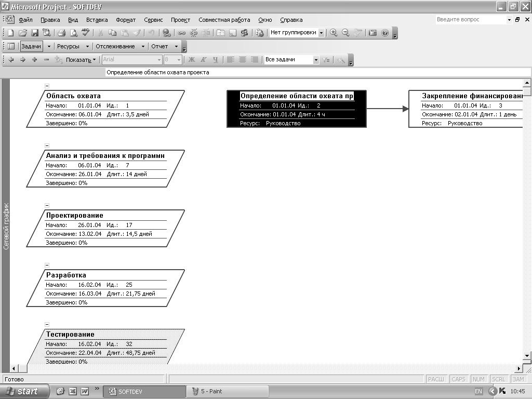
Task: Collapse the Область охвата summary node
Action: click(47, 86)
